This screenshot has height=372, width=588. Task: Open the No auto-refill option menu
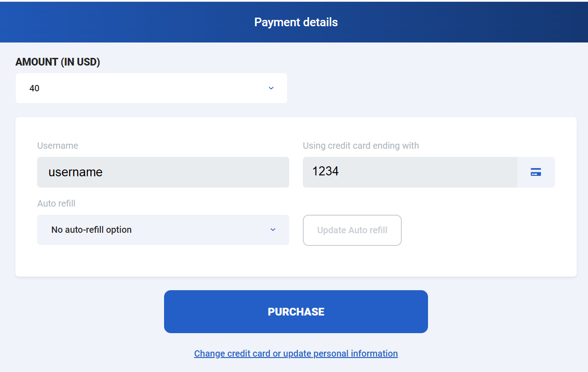pyautogui.click(x=163, y=230)
